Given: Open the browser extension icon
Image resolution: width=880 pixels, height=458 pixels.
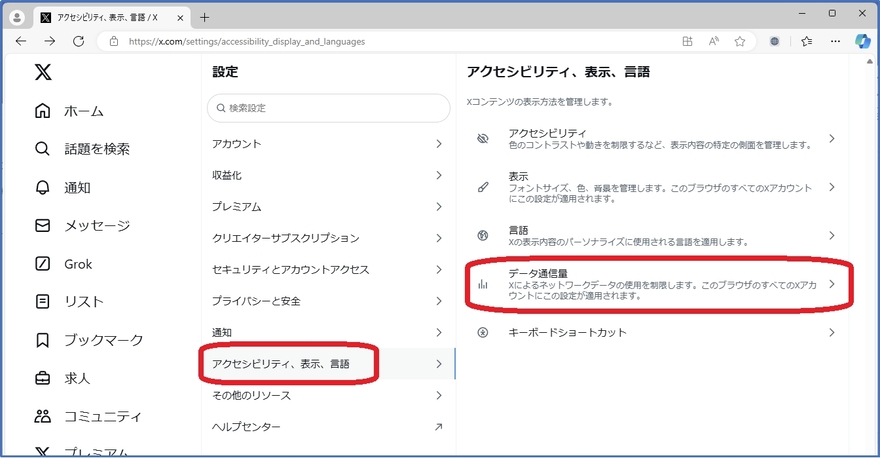Looking at the screenshot, I should 774,41.
